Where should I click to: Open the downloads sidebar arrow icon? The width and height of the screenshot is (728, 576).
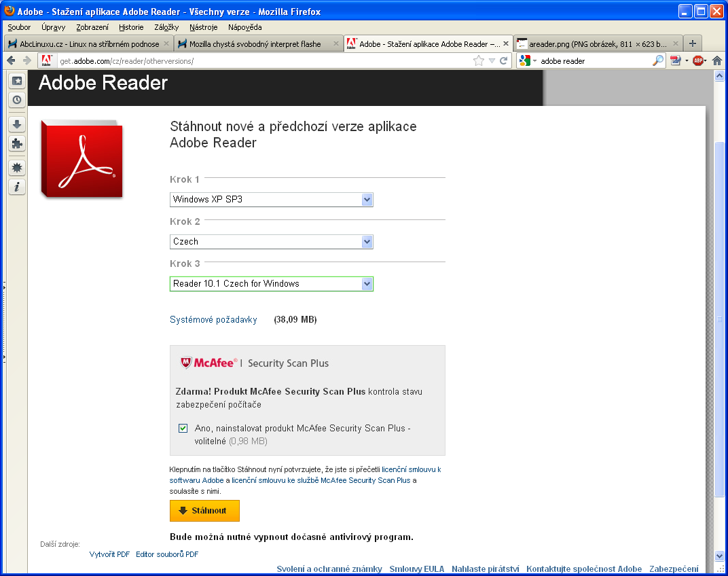pyautogui.click(x=17, y=124)
